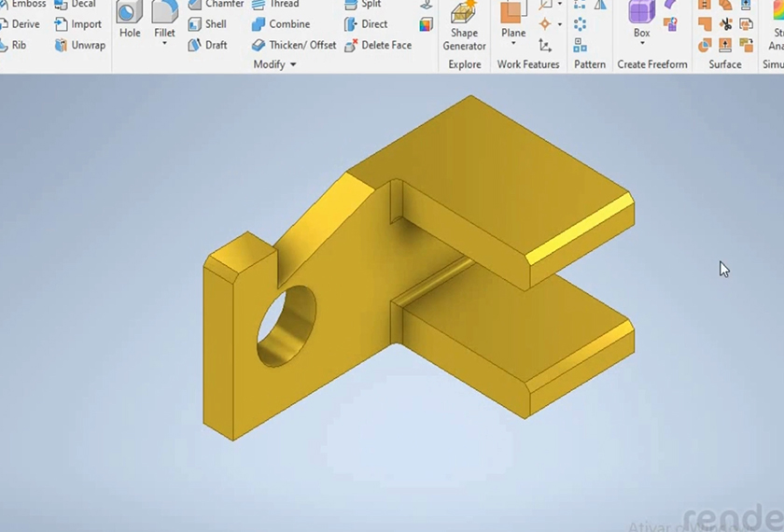Select the circular hole on the 3D model
784x532 pixels.
285,324
